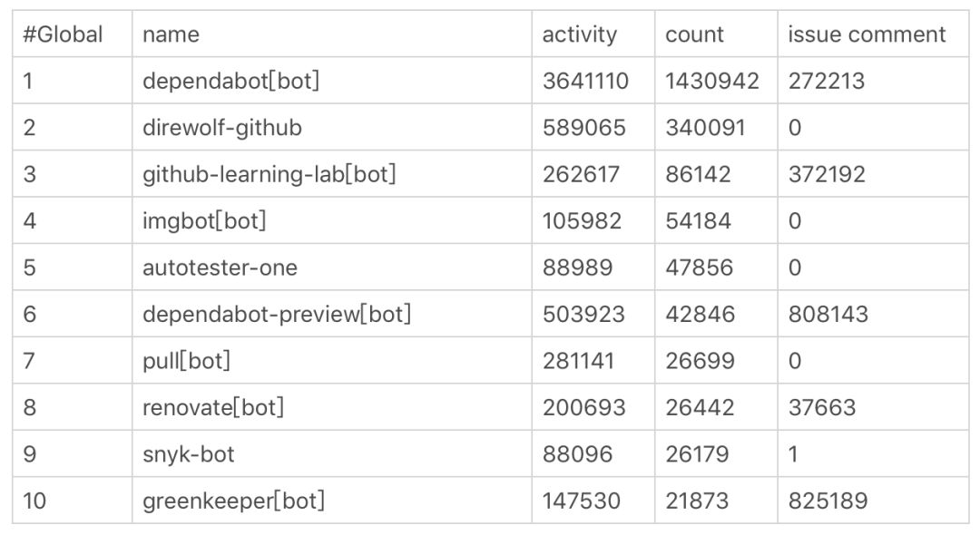The width and height of the screenshot is (980, 535).
Task: Click the count column header
Action: click(x=694, y=35)
